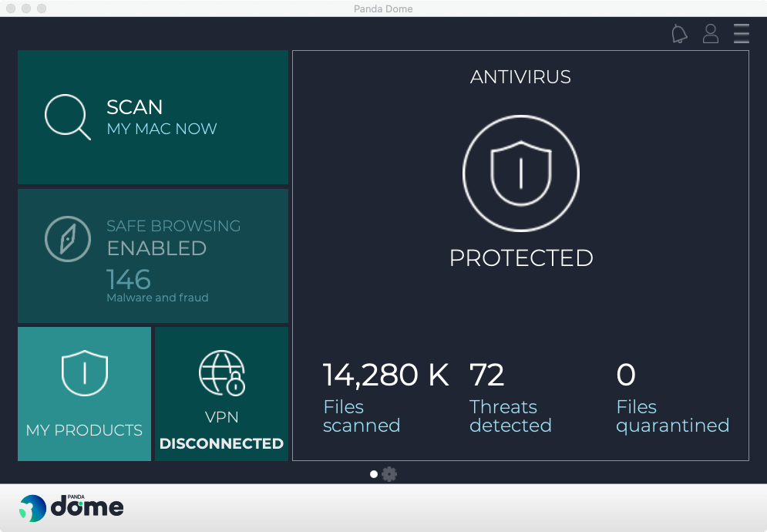Click the shield icon in My Products
Screen dimensions: 767x532
click(x=84, y=373)
